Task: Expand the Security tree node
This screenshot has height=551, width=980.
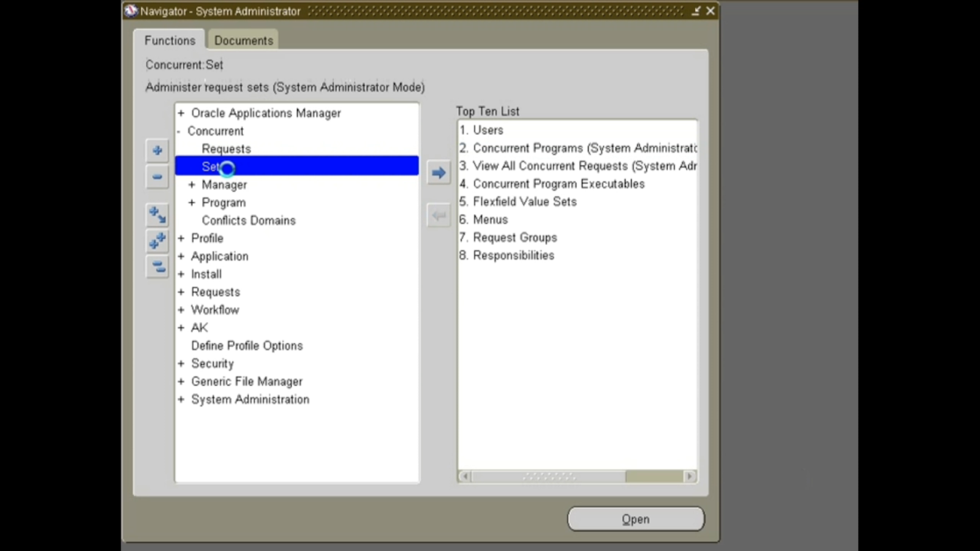Action: [x=181, y=363]
